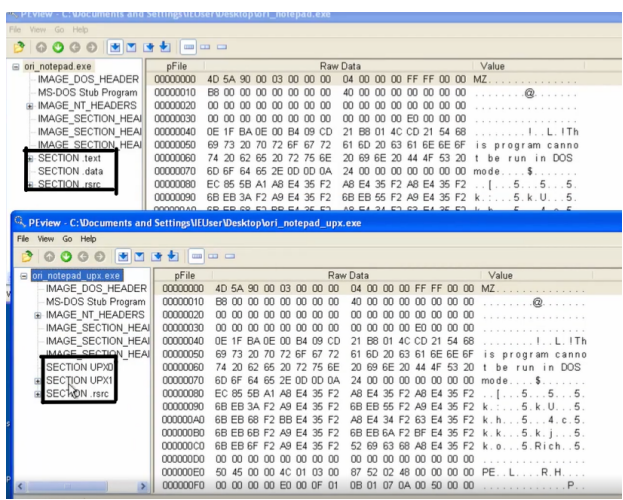623x500 pixels.
Task: Click gray up arrow in ori_notepad_upx toolbar
Action: click(49, 257)
